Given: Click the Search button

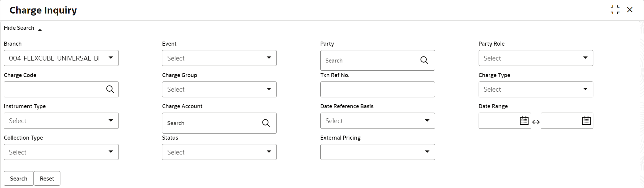Looking at the screenshot, I should tap(19, 179).
